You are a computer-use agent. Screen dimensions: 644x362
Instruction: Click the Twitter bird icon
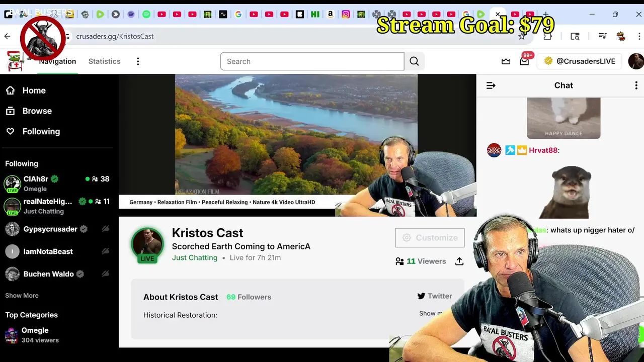(x=421, y=296)
